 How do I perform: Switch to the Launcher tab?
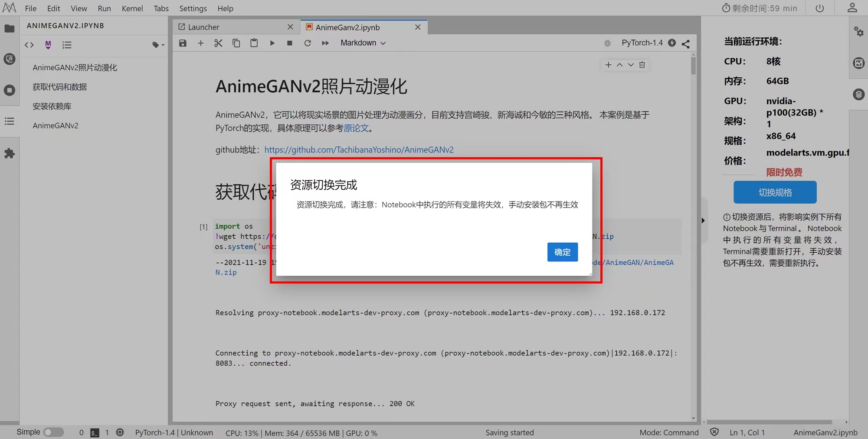pos(203,27)
